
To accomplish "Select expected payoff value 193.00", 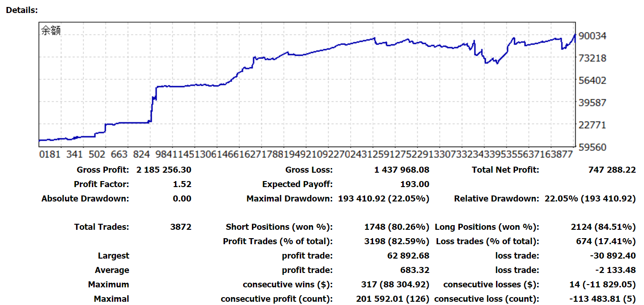I will 415,184.
